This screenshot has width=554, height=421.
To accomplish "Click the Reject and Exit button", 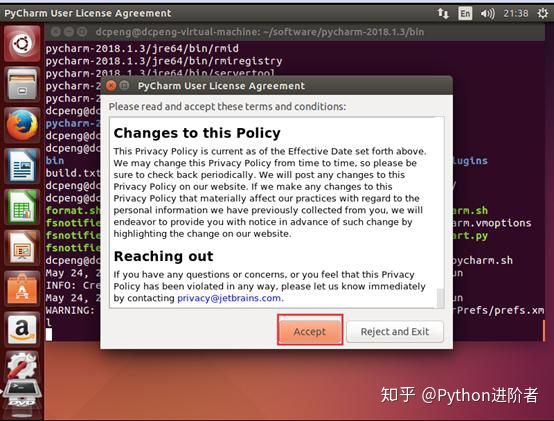I will tap(395, 331).
